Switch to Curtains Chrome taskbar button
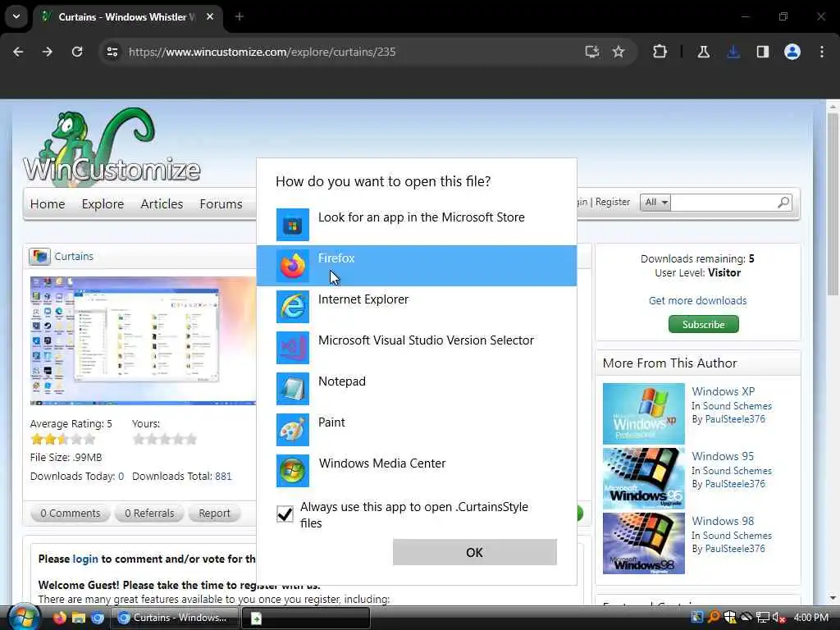Image resolution: width=840 pixels, height=630 pixels. coord(175,618)
